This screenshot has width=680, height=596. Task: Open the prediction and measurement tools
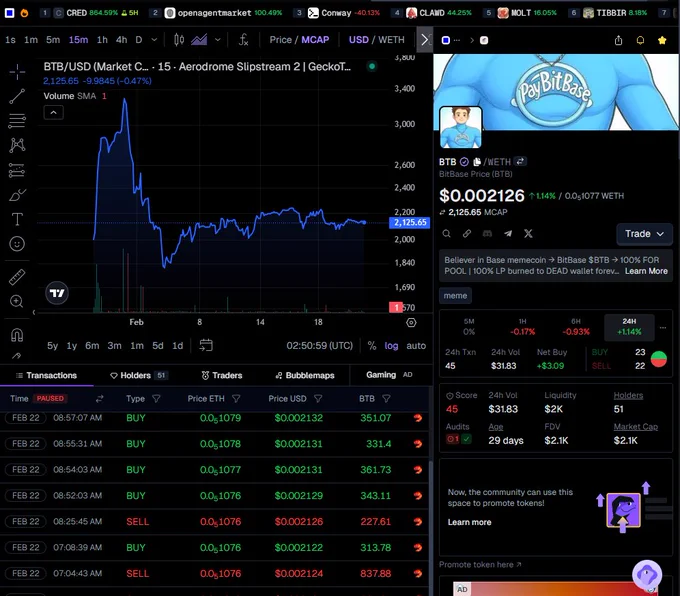click(17, 170)
